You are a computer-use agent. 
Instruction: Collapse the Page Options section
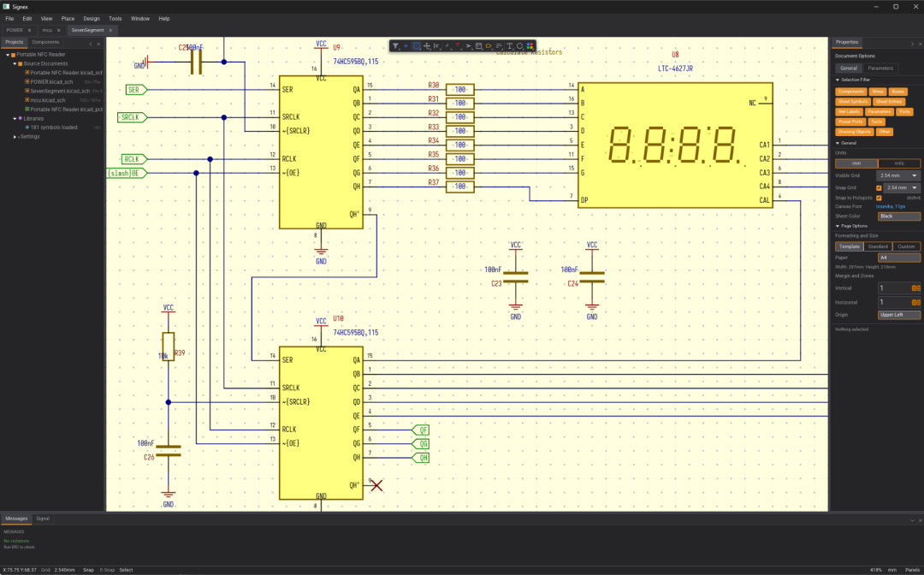838,226
